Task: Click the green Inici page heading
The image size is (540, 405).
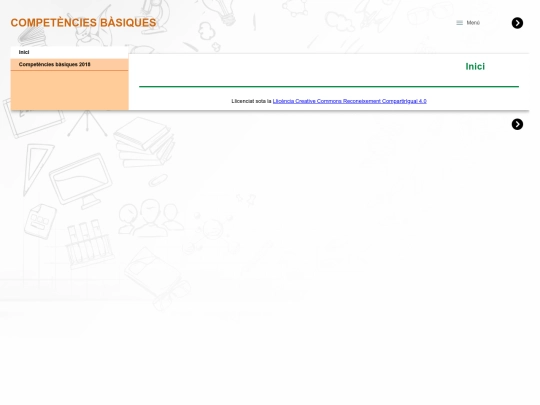Action: (x=475, y=66)
